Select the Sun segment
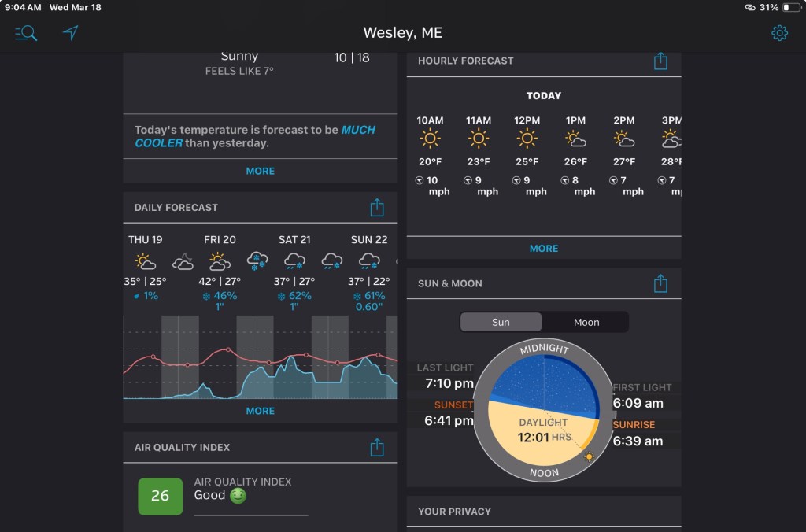This screenshot has width=806, height=532. (501, 322)
